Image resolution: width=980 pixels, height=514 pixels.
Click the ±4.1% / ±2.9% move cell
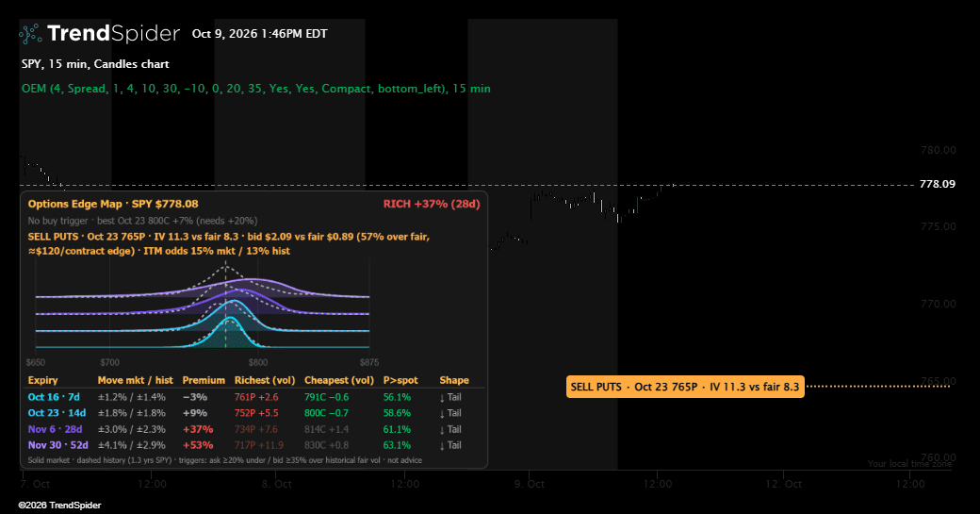[x=132, y=445]
